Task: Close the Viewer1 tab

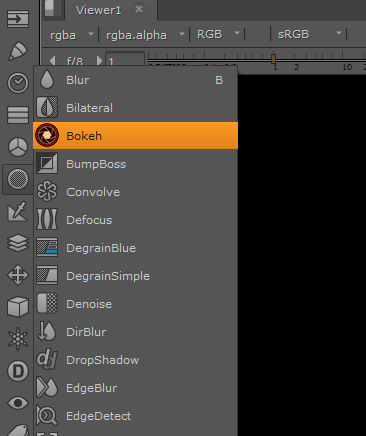Action: pyautogui.click(x=139, y=9)
